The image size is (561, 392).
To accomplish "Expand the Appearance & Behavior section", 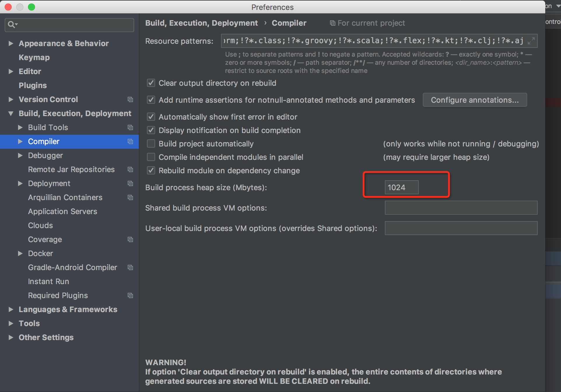I will coord(11,43).
